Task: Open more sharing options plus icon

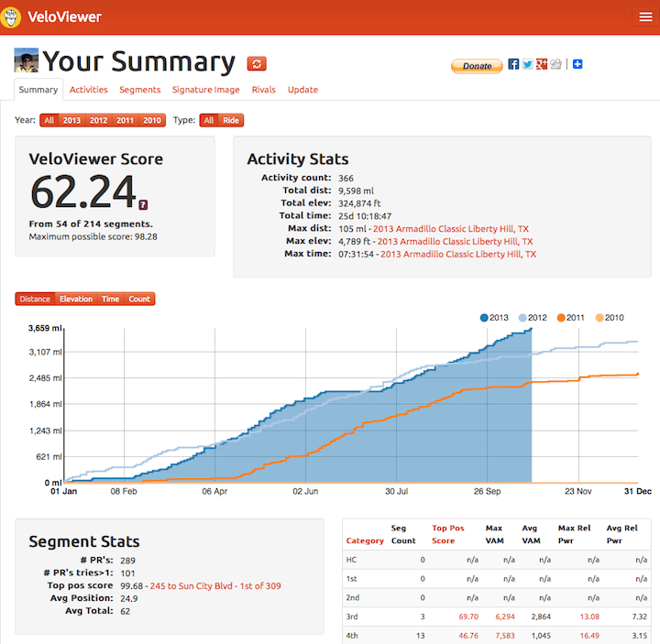Action: pyautogui.click(x=578, y=64)
